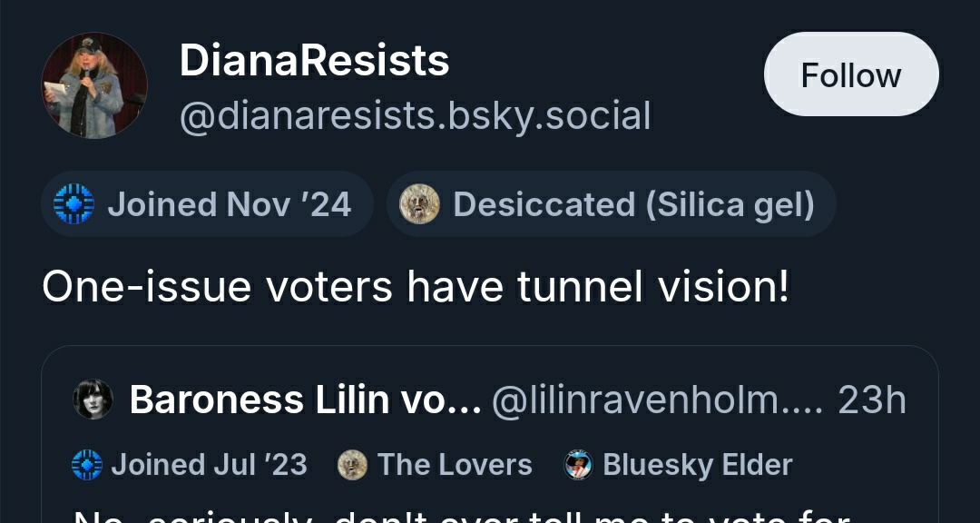980x523 pixels.
Task: Select the Joined Nov '24 badge text
Action: pyautogui.click(x=230, y=204)
